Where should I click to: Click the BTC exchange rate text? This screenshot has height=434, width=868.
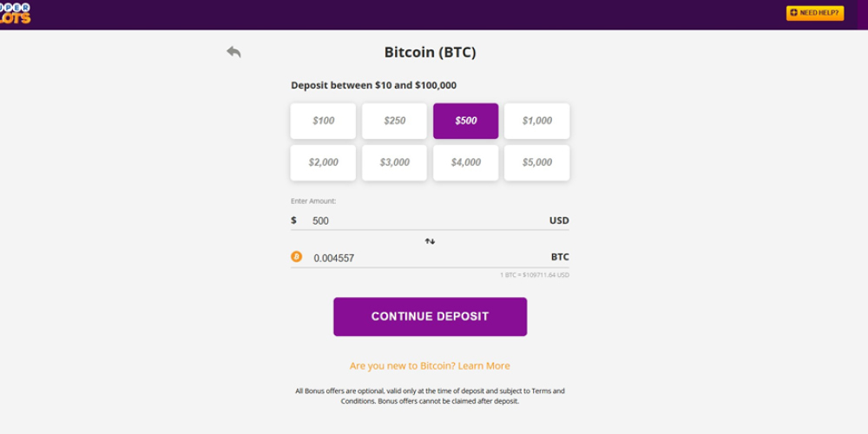tap(534, 275)
